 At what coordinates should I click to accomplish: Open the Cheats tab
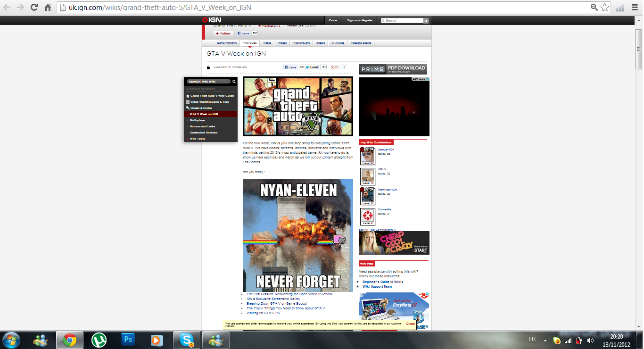click(321, 43)
